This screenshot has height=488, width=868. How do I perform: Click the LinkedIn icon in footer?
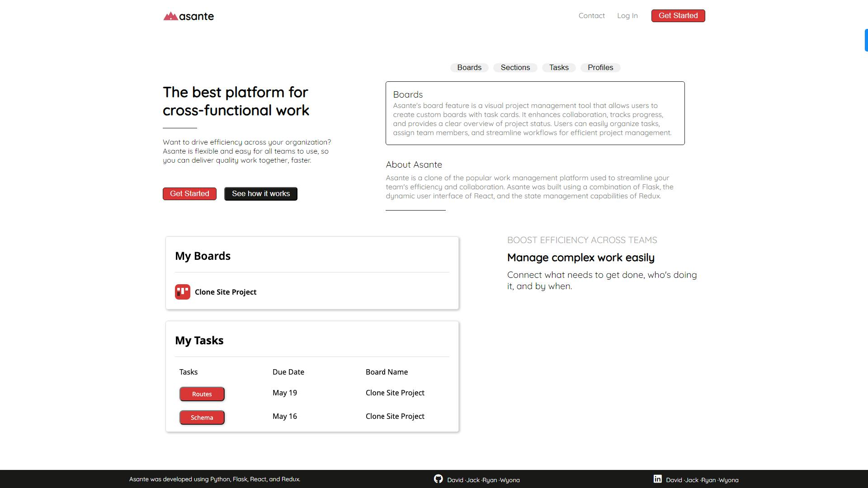coord(657,479)
